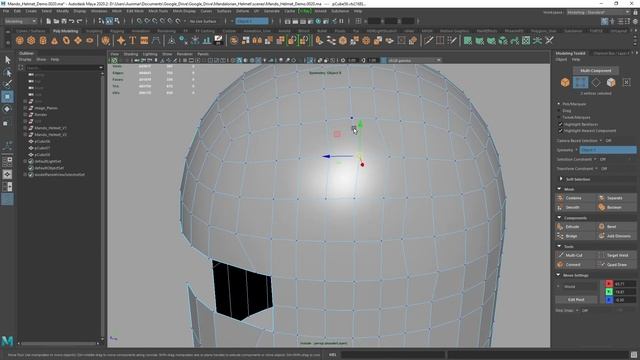
Task: Click the green Y axis swatch
Action: (609, 292)
